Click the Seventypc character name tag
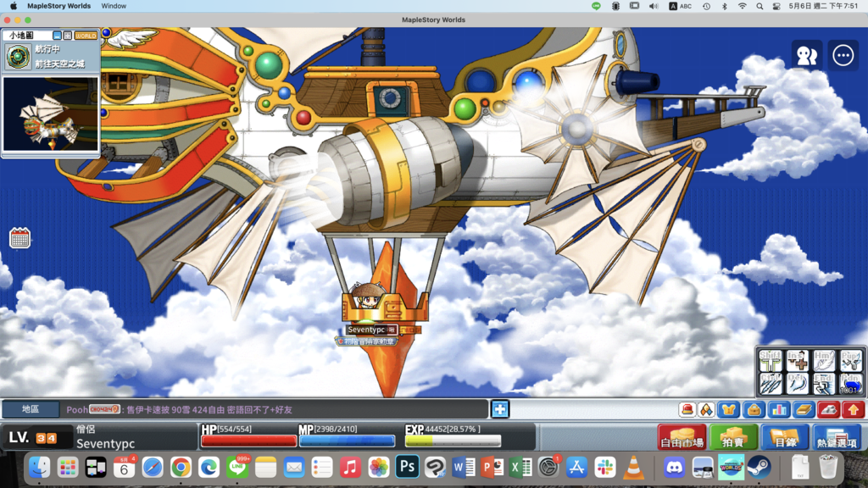Screen dimensions: 868x488 click(x=366, y=330)
